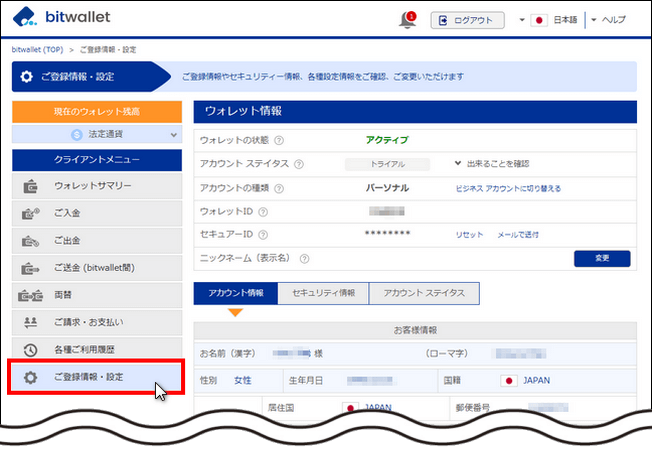Click help icon next to アカウントの種類

click(279, 188)
